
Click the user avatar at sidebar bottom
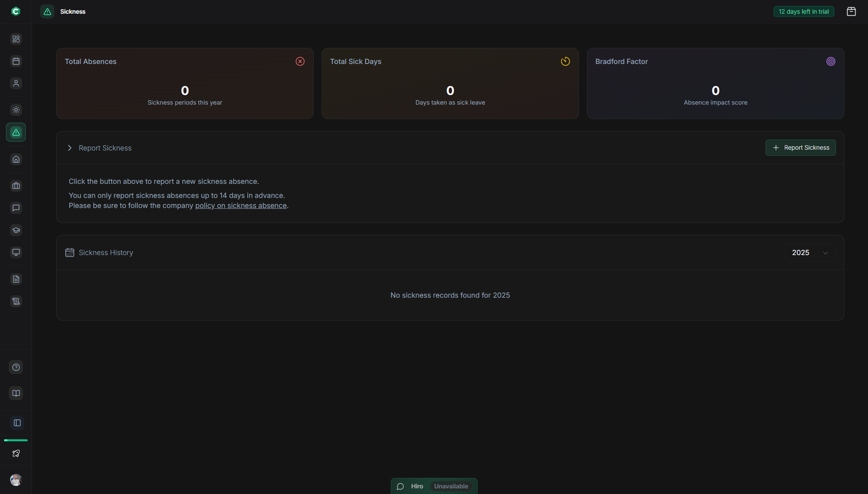click(x=16, y=480)
